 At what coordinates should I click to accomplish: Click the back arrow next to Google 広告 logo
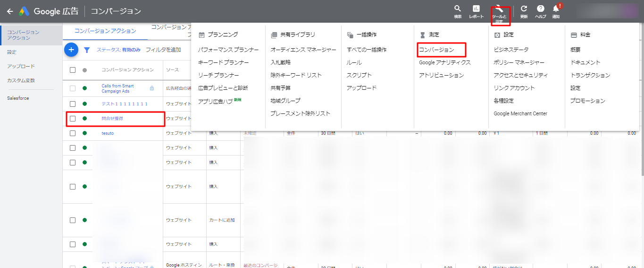coord(9,11)
